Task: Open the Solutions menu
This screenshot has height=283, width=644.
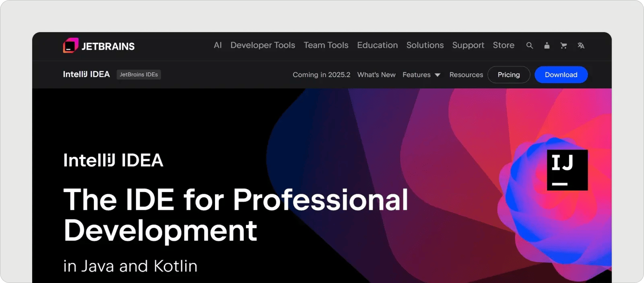Action: (x=425, y=45)
